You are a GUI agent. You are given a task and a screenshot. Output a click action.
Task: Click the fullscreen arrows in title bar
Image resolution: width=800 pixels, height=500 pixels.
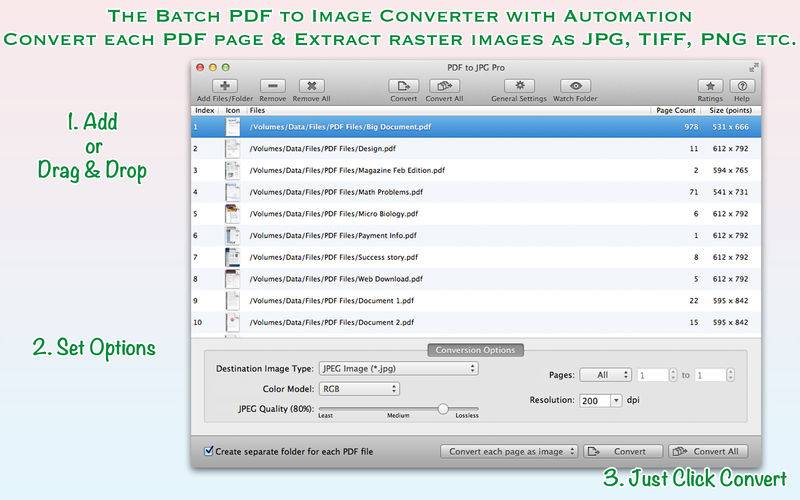[x=754, y=67]
